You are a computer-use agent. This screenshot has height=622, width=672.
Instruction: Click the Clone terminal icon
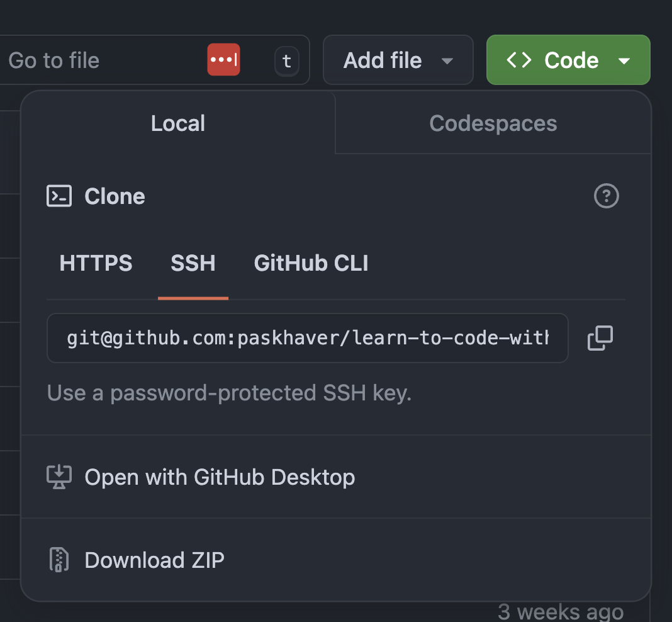point(59,196)
